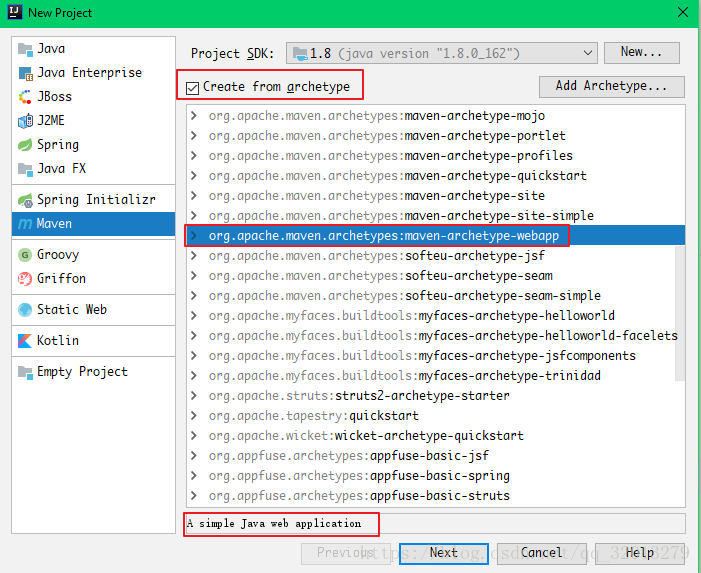Select softeu-archetype-seam-simple row

tap(435, 296)
